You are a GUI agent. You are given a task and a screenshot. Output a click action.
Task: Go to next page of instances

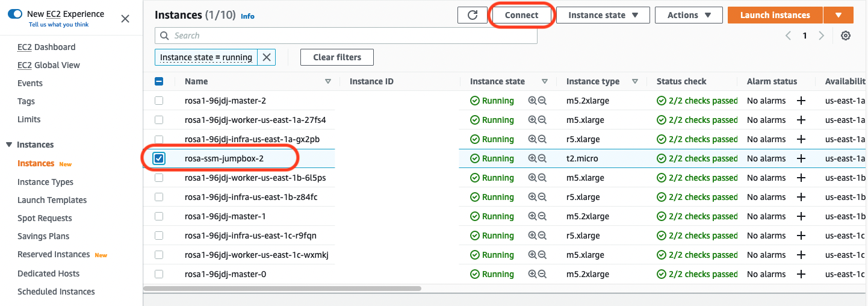tap(822, 36)
